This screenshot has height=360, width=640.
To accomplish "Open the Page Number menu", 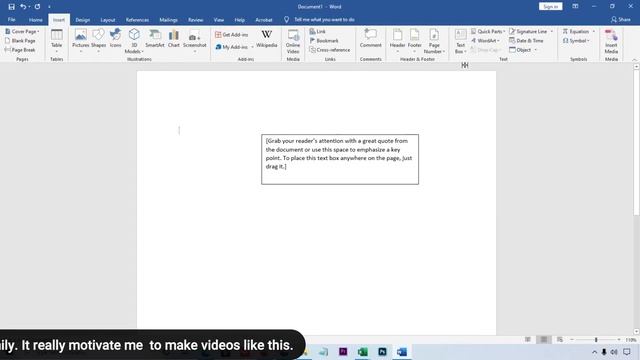I will (434, 41).
